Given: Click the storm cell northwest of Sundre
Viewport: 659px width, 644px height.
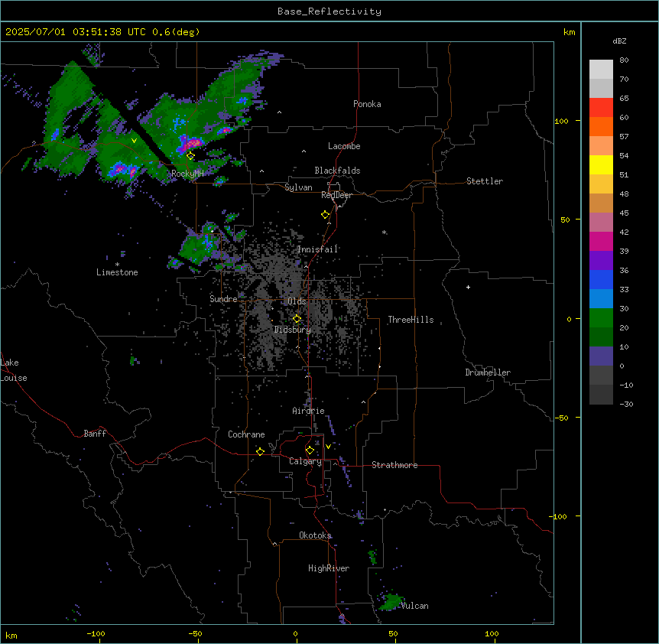Looking at the screenshot, I should pos(200,248).
